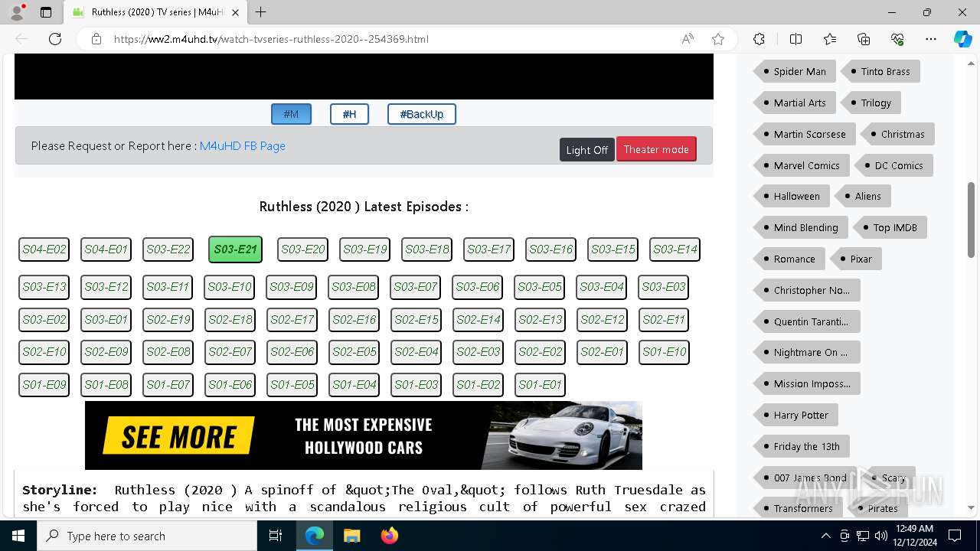980x551 pixels.
Task: Select episode S03-E01
Action: click(106, 319)
